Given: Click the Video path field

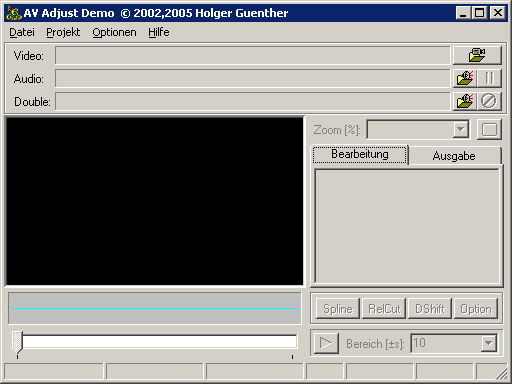Looking at the screenshot, I should pos(253,55).
